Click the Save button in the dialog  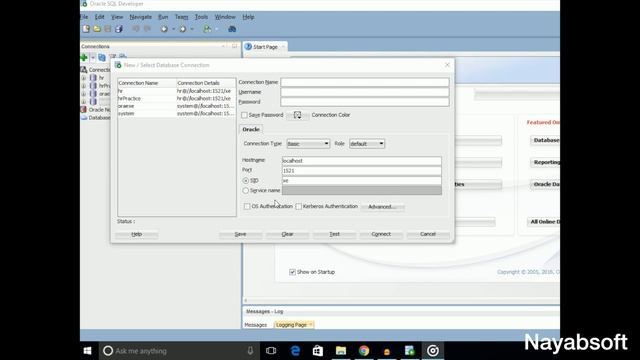pyautogui.click(x=240, y=234)
